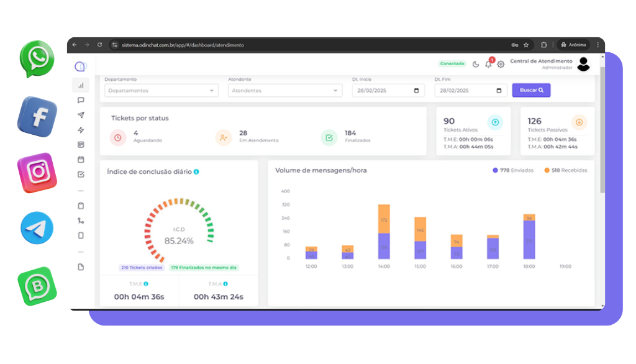Open the Dt. Início calendar picker
This screenshot has width=636, height=364.
(416, 91)
